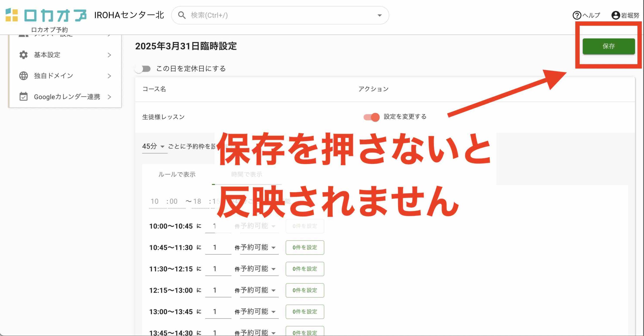Click the 岩堀努 account icon
644x336 pixels.
click(x=615, y=15)
